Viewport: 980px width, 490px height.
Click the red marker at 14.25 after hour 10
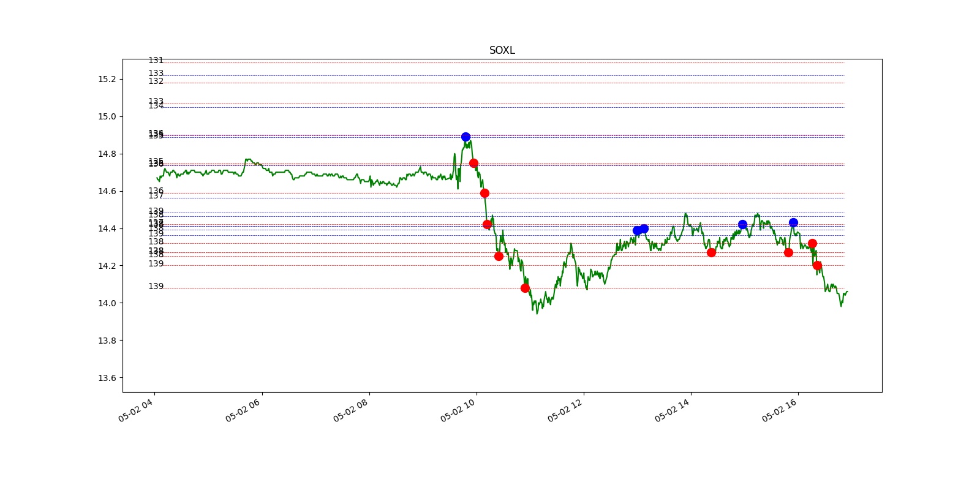(x=499, y=256)
